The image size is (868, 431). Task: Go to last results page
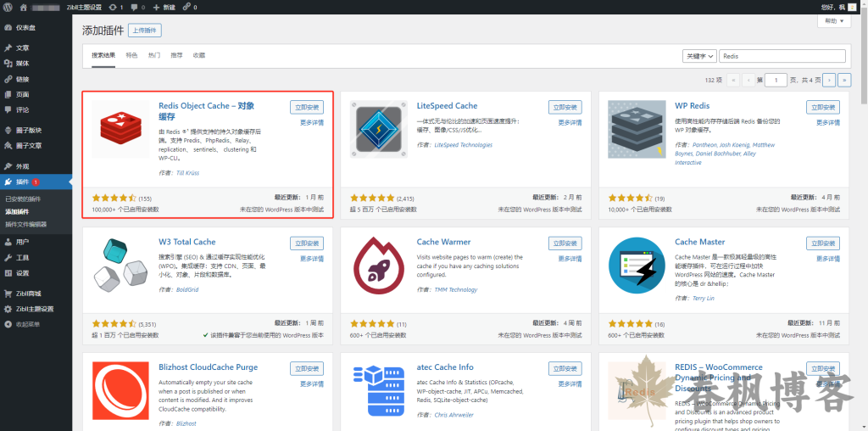[x=845, y=80]
